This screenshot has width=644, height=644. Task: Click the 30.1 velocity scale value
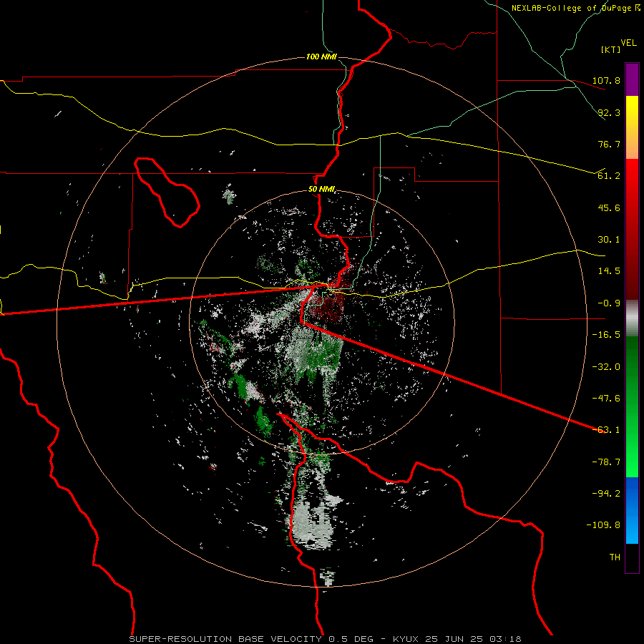coord(609,240)
